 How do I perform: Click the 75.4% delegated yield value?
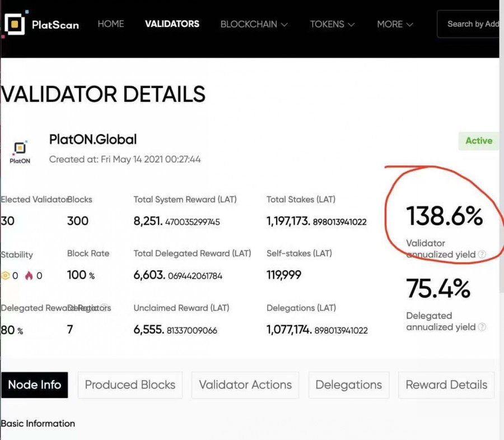point(438,288)
